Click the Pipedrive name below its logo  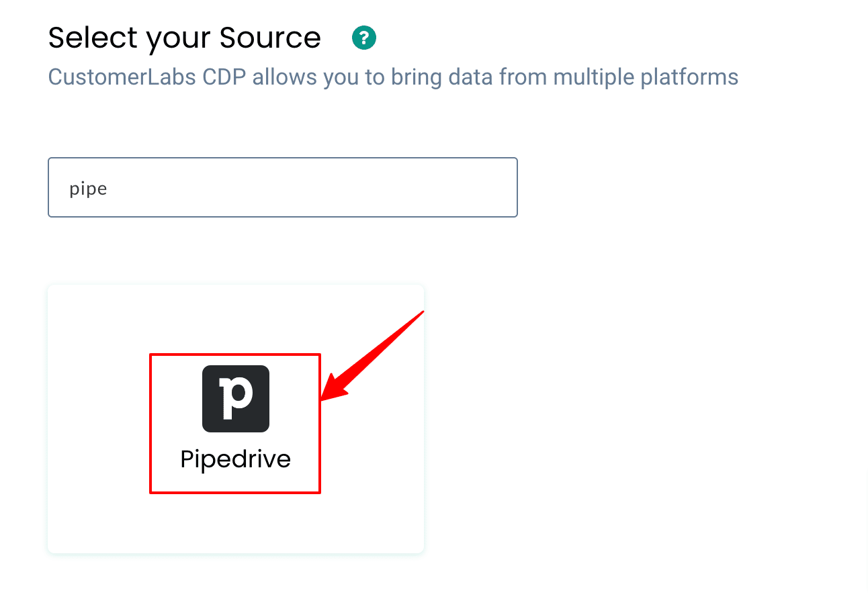click(234, 459)
